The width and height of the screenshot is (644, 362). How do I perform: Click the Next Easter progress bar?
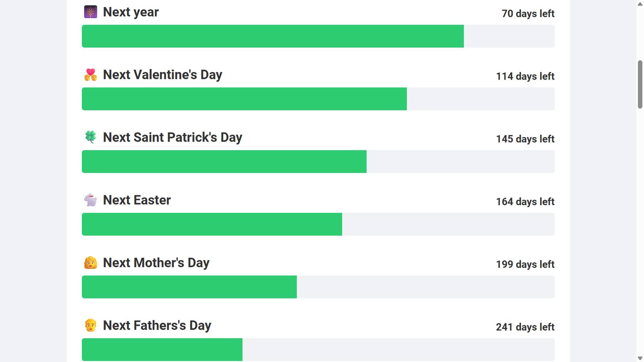pyautogui.click(x=318, y=224)
